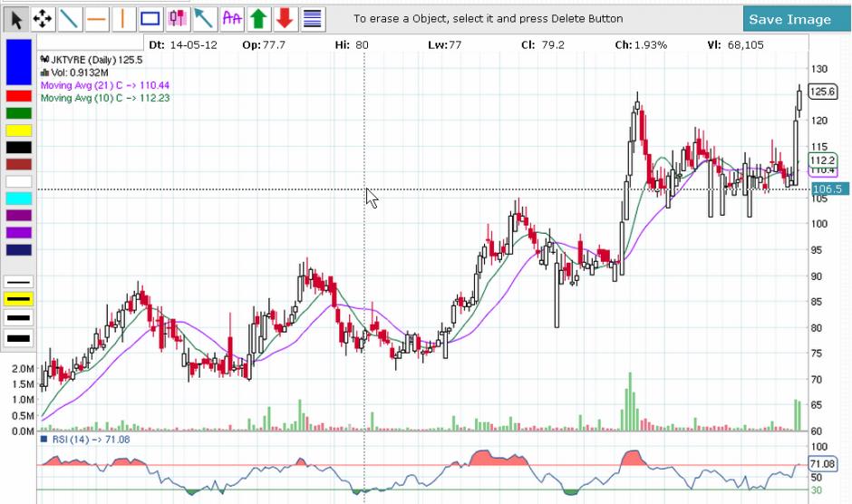The height and width of the screenshot is (504, 852).
Task: Select the purple AA text tool
Action: tap(232, 19)
